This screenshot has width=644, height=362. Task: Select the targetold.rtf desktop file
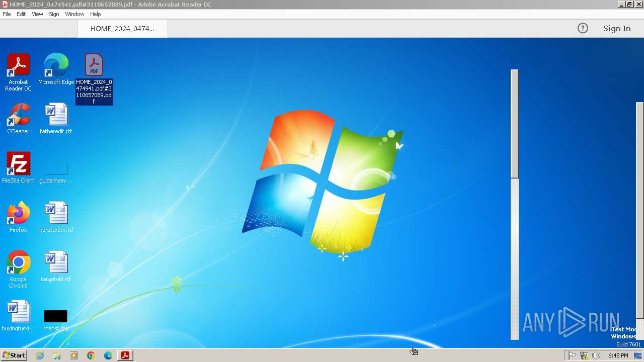56,266
